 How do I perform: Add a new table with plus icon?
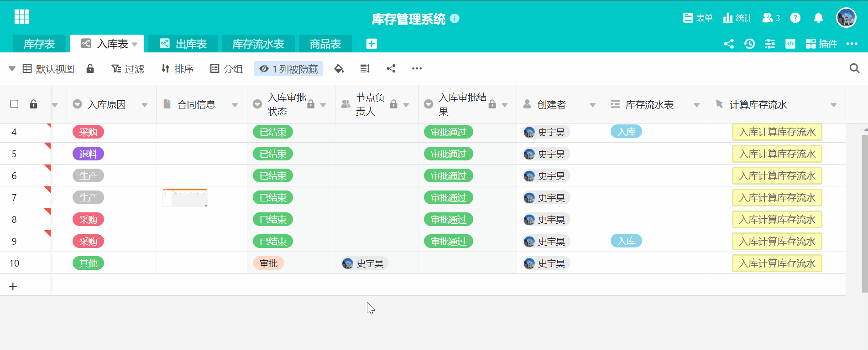371,44
